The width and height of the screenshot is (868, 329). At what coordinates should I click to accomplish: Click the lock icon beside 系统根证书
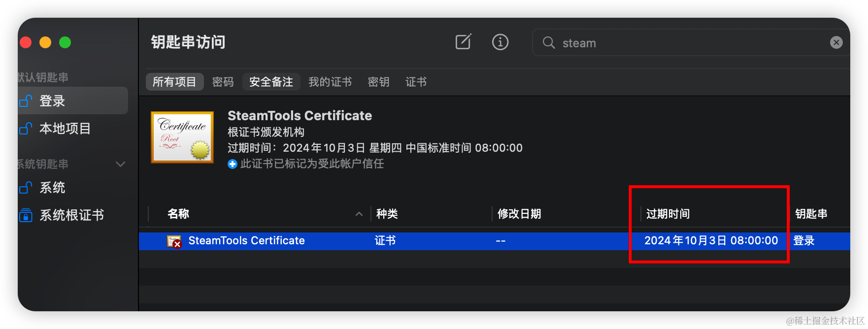[x=26, y=215]
